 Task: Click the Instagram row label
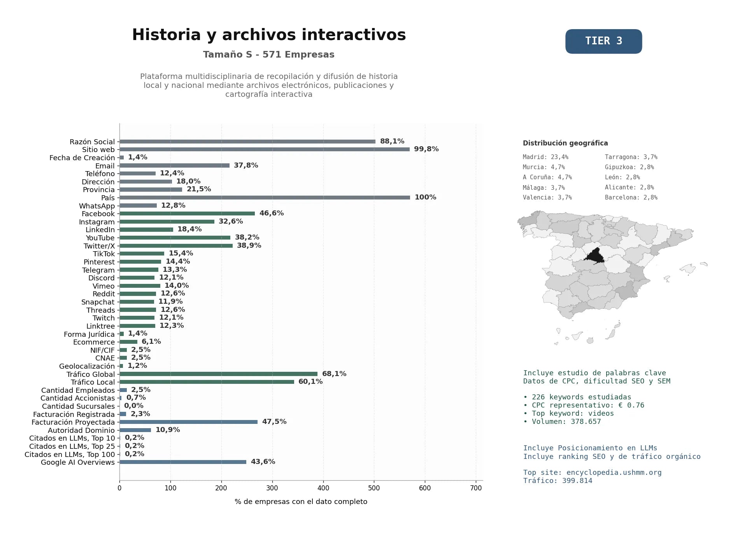point(97,222)
